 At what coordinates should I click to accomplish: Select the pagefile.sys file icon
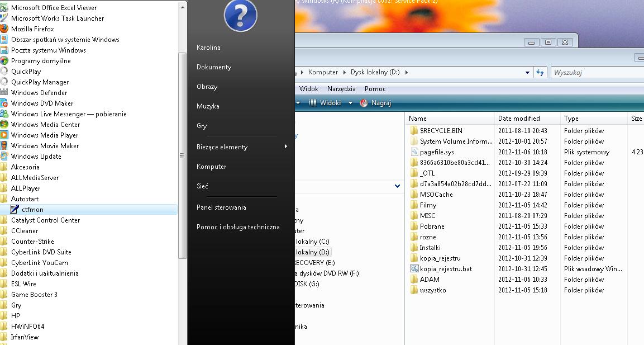click(x=414, y=152)
